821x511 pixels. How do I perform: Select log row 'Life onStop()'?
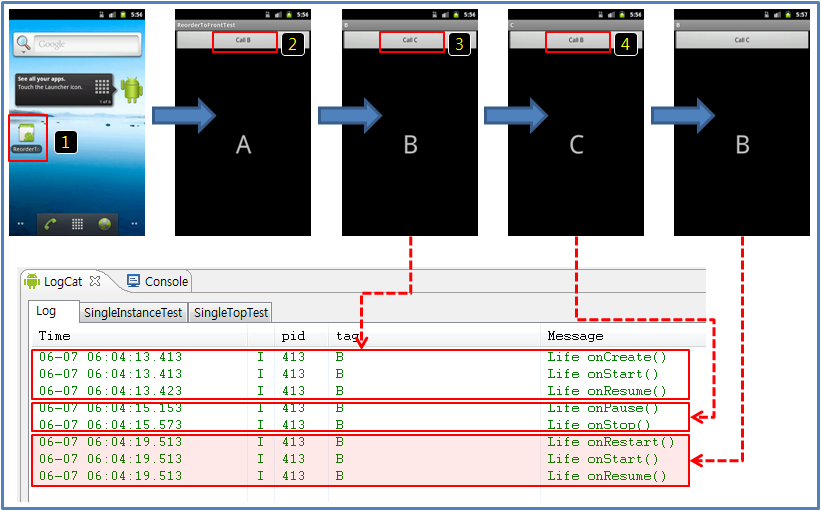point(360,425)
